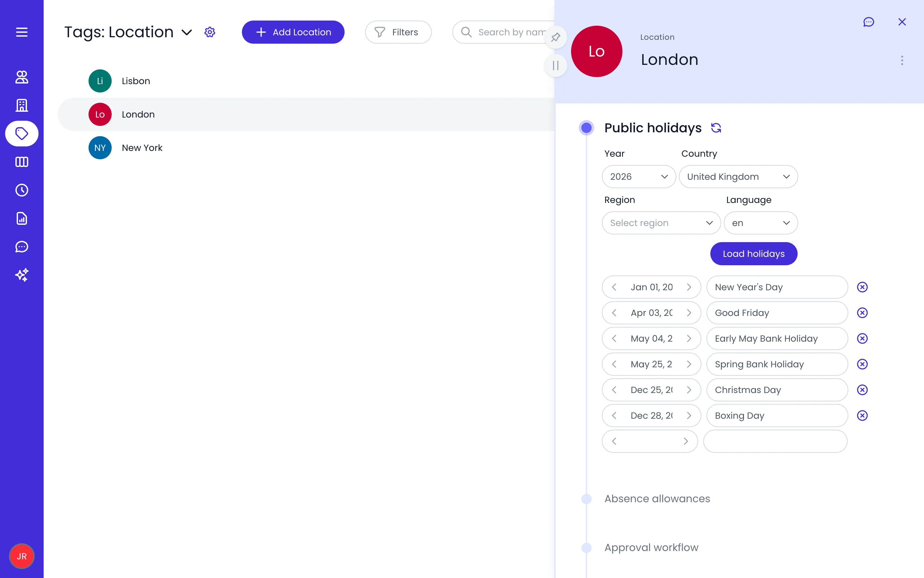Open the chat messages sidebar icon
Image resolution: width=924 pixels, height=578 pixels.
22,247
